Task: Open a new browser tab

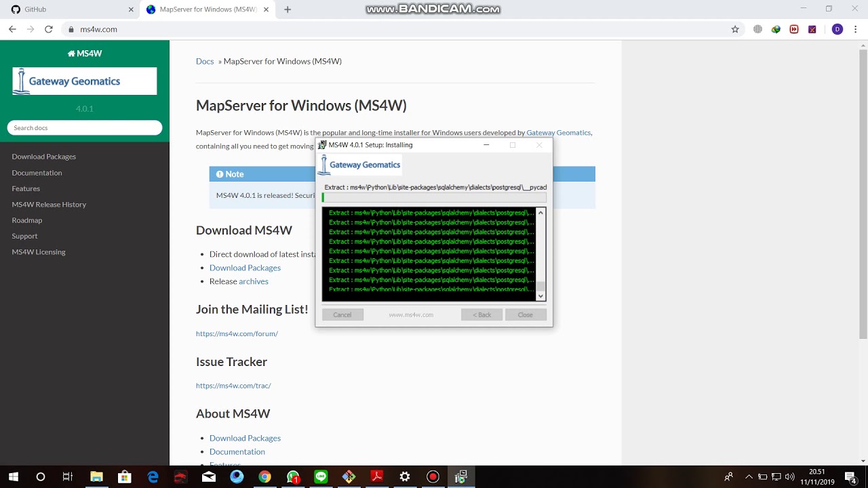Action: (288, 9)
